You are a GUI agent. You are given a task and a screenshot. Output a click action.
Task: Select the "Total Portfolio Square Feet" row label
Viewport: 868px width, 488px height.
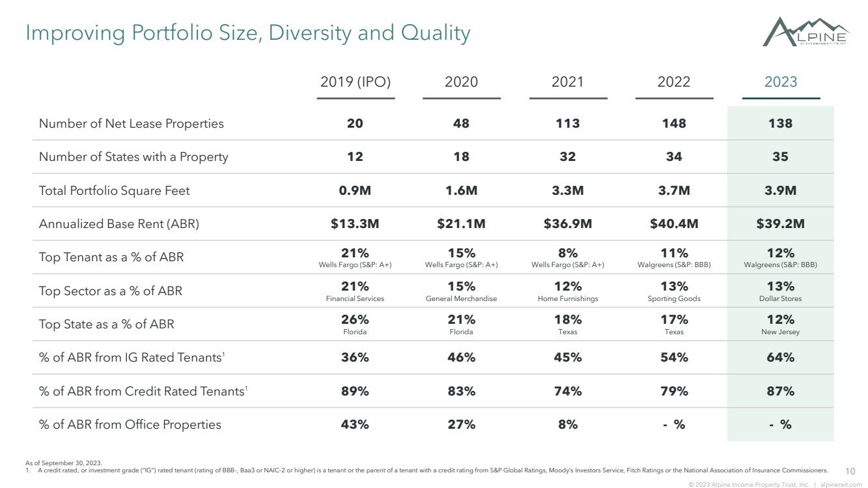(x=115, y=191)
